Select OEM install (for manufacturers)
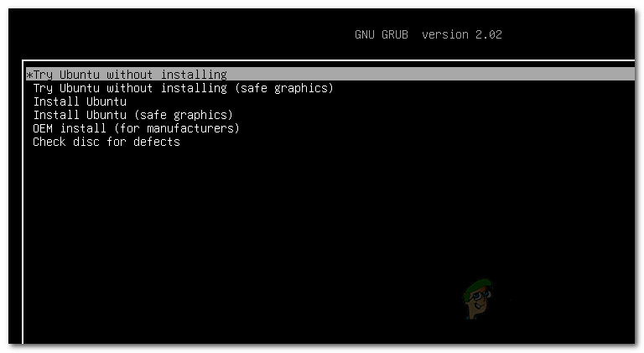Image resolution: width=644 pixels, height=353 pixels. (136, 128)
